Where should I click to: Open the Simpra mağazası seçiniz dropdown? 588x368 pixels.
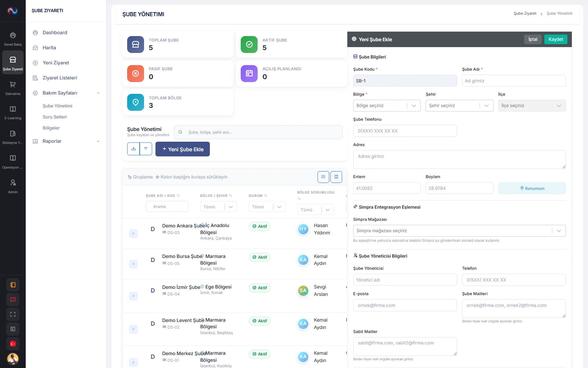(x=459, y=231)
